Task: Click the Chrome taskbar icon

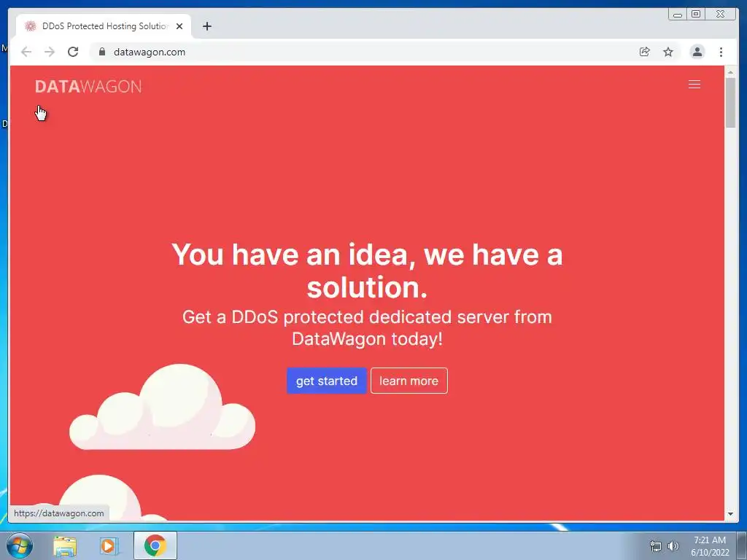Action: [155, 545]
